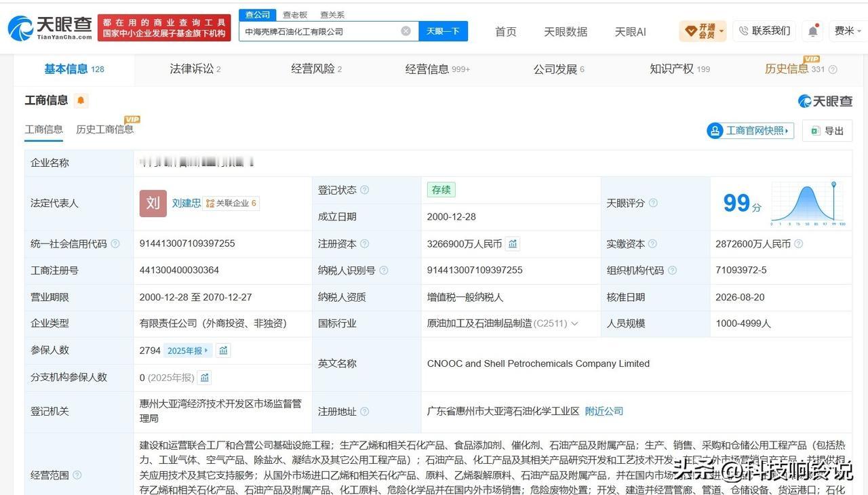
Task: Click the TianYanCha logo
Action: 50,28
